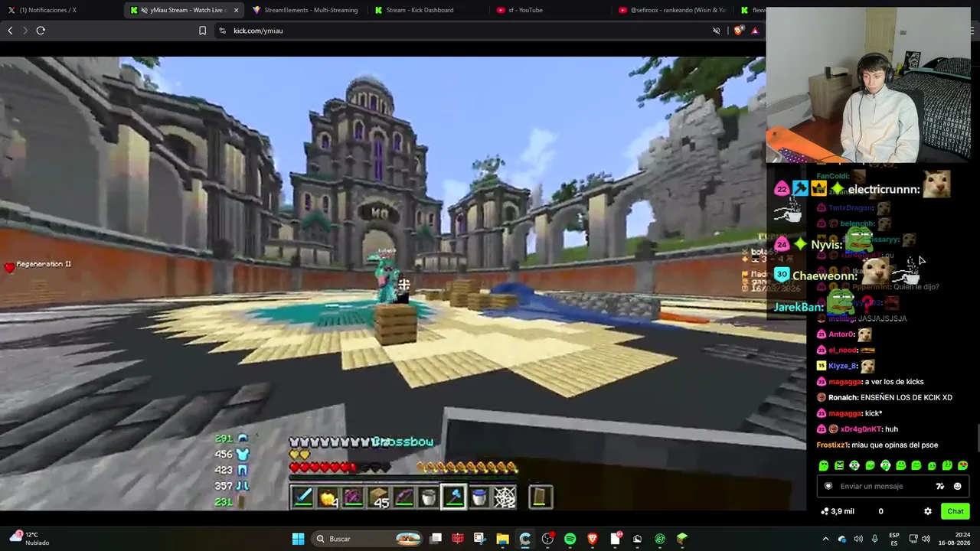Click the microphone icon in system tray
This screenshot has width=980, height=551.
(874, 539)
